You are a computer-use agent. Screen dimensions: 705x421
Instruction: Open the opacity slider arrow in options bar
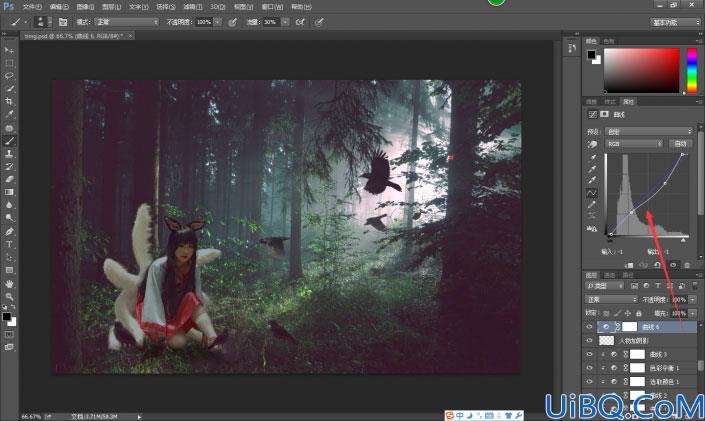tap(218, 22)
